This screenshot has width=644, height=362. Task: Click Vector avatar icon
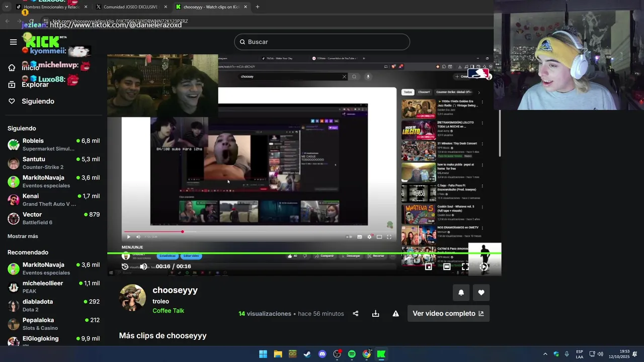coord(14,218)
